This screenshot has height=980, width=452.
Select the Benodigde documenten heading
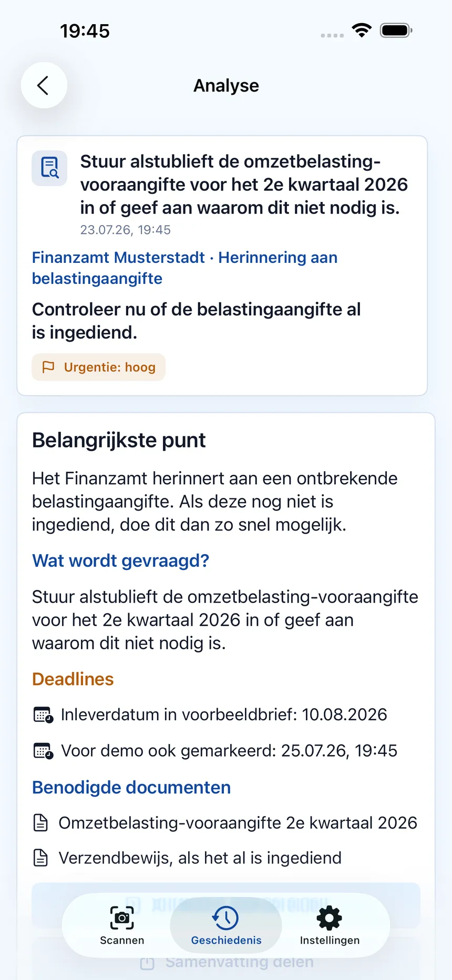pos(131,787)
